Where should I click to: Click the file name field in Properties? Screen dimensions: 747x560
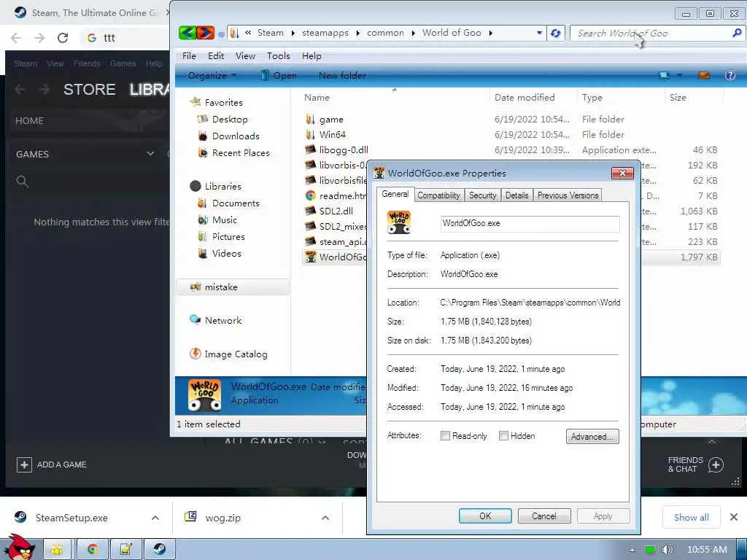tap(530, 223)
